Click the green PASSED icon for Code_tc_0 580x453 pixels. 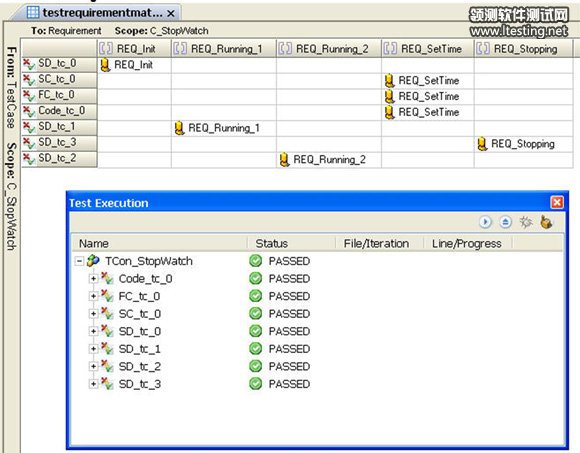click(x=256, y=278)
